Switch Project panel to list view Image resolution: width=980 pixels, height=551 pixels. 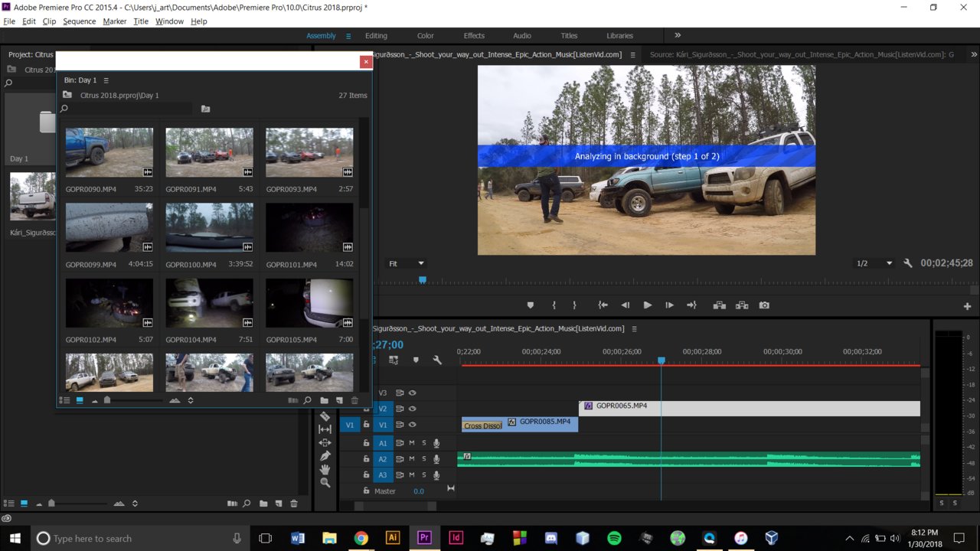9,504
